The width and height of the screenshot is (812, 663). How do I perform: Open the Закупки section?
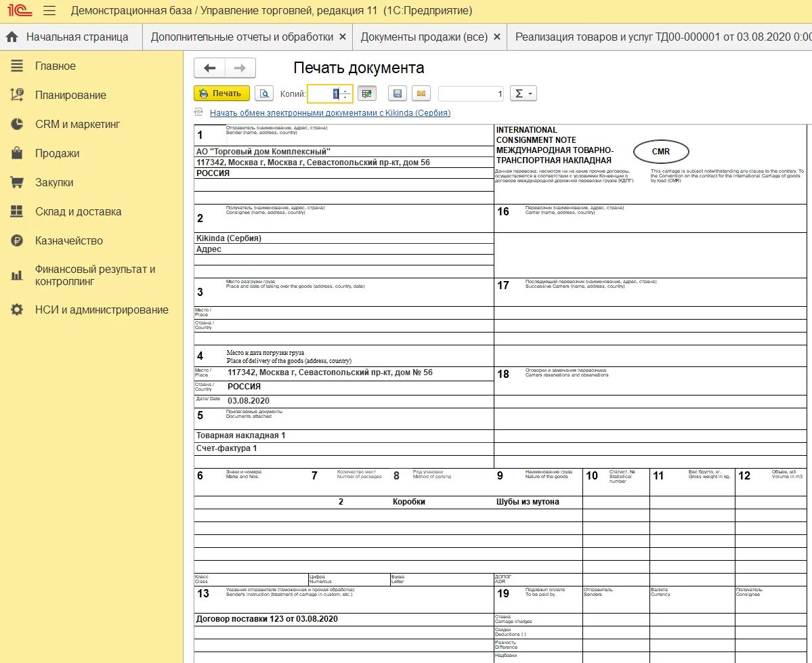[54, 181]
